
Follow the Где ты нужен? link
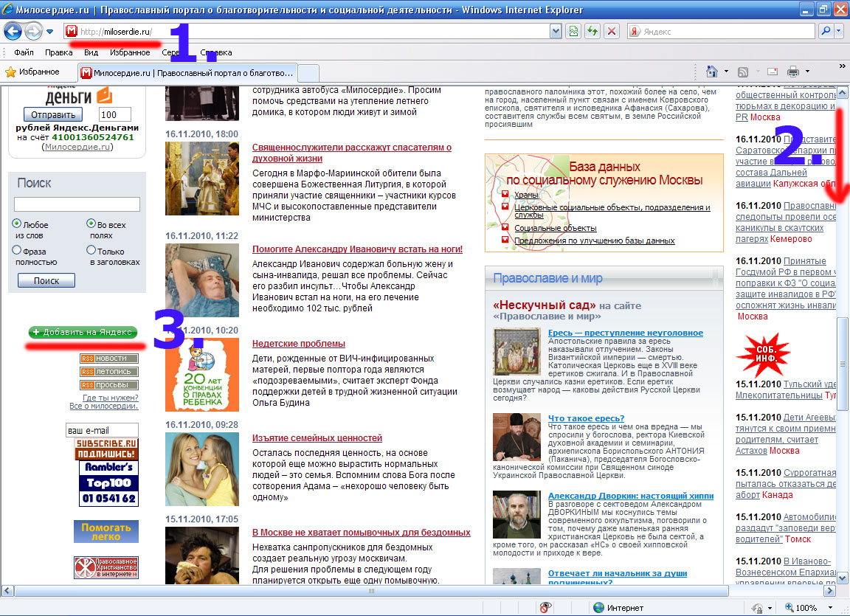tap(110, 398)
